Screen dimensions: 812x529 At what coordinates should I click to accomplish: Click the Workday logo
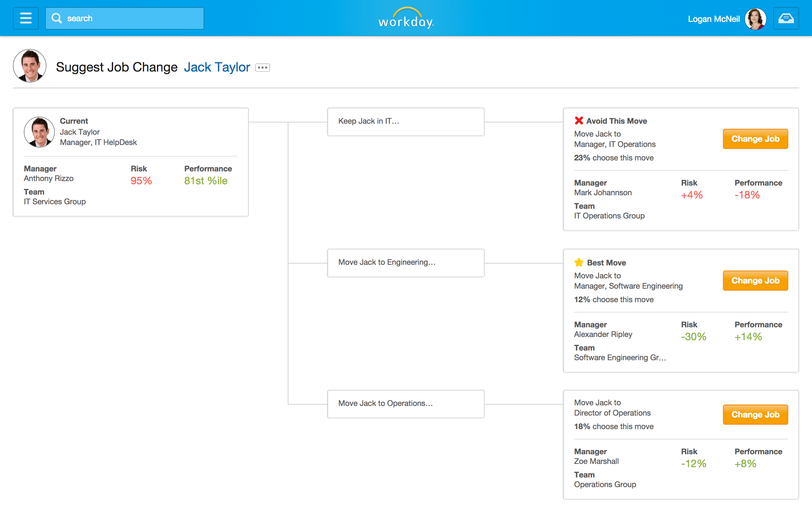click(406, 18)
